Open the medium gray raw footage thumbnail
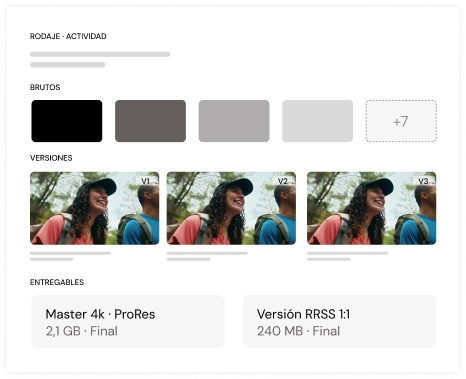The height and width of the screenshot is (379, 466). pos(234,121)
